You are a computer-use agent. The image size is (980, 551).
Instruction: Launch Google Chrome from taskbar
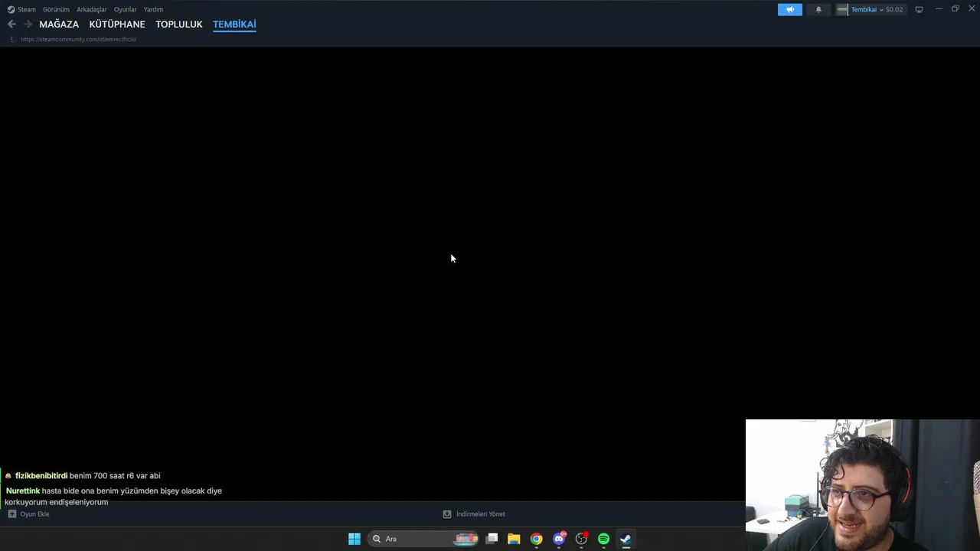point(536,539)
